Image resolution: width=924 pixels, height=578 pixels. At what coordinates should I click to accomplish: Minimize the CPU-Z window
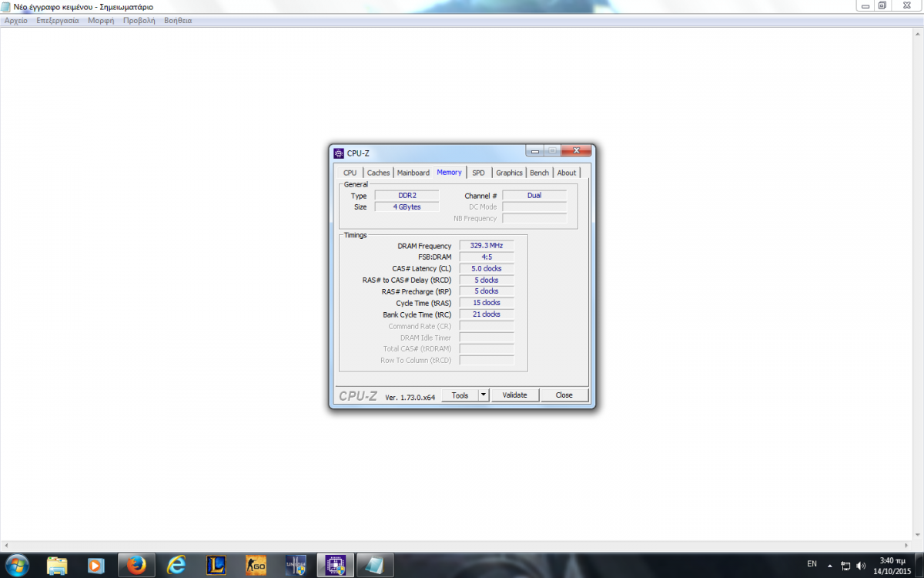tap(535, 151)
